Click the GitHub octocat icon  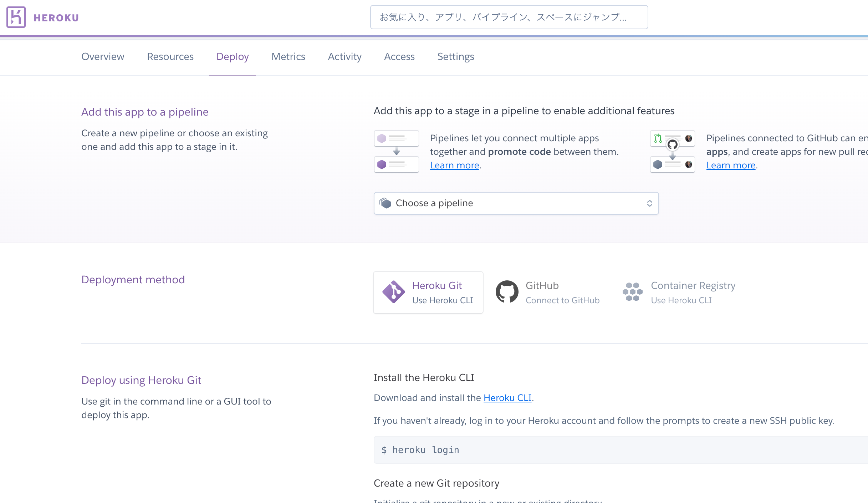point(507,292)
